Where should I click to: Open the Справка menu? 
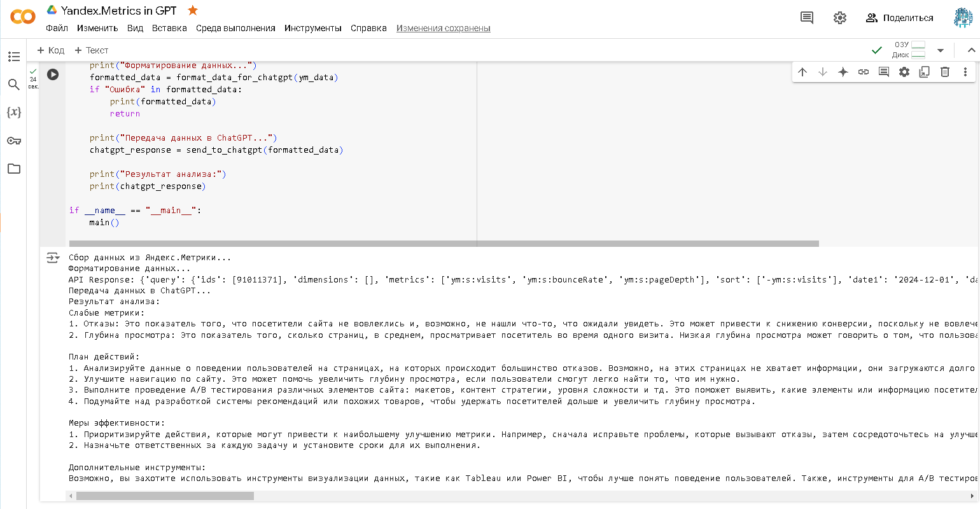368,28
